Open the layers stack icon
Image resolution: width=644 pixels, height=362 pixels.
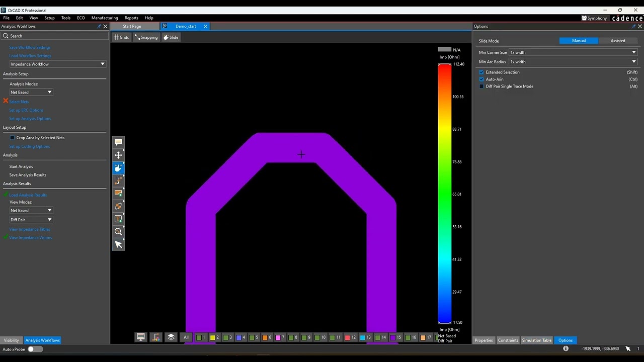pos(171,337)
